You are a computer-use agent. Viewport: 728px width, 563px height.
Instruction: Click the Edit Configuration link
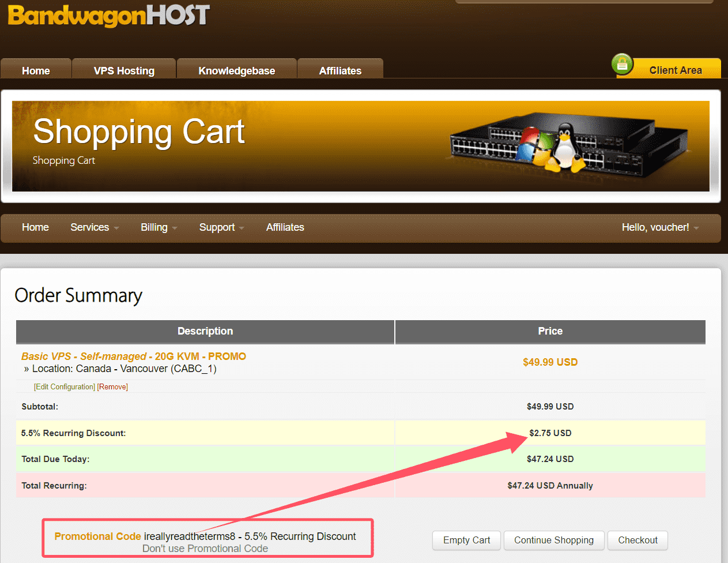click(x=64, y=386)
